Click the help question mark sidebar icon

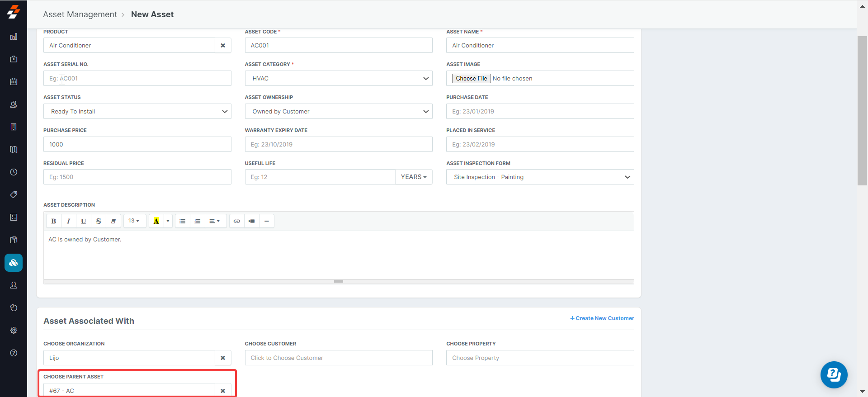point(14,353)
